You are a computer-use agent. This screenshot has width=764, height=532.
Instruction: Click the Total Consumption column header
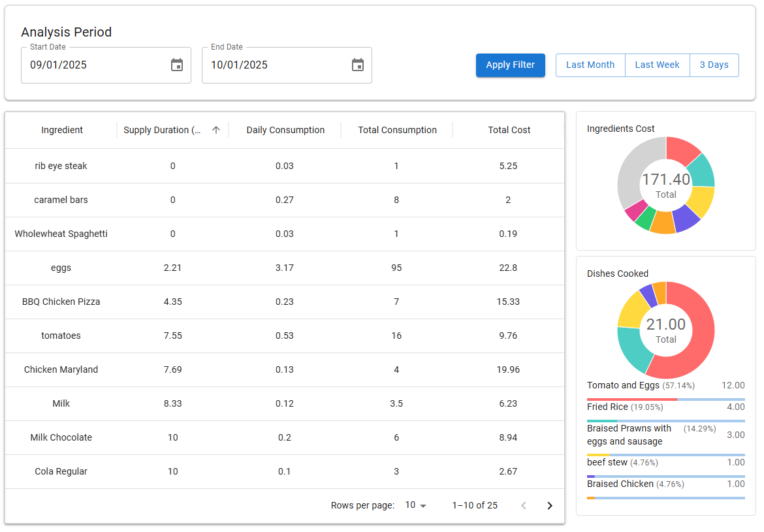pos(397,130)
